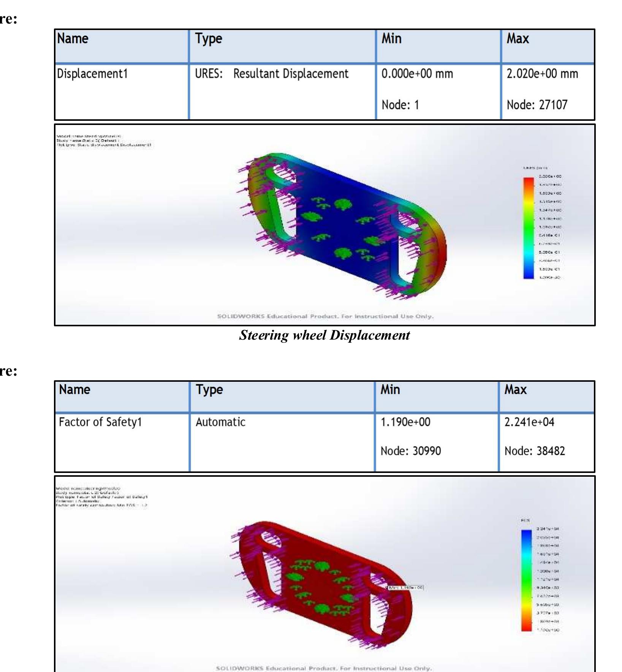The height and width of the screenshot is (672, 622).
Task: Click the steering wheel displacement plot model
Action: pyautogui.click(x=342, y=225)
